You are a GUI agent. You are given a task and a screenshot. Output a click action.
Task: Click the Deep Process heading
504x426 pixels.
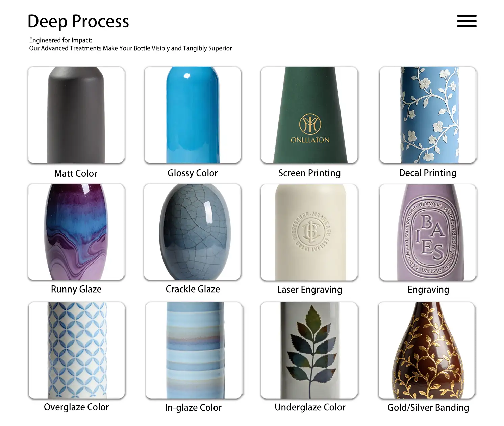[x=78, y=22]
